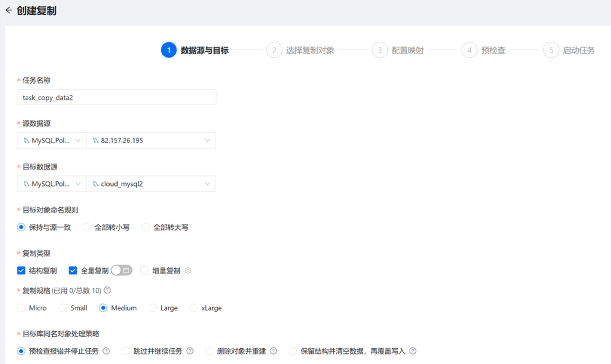Click help icon after 保留结构并清空数据

click(412, 351)
